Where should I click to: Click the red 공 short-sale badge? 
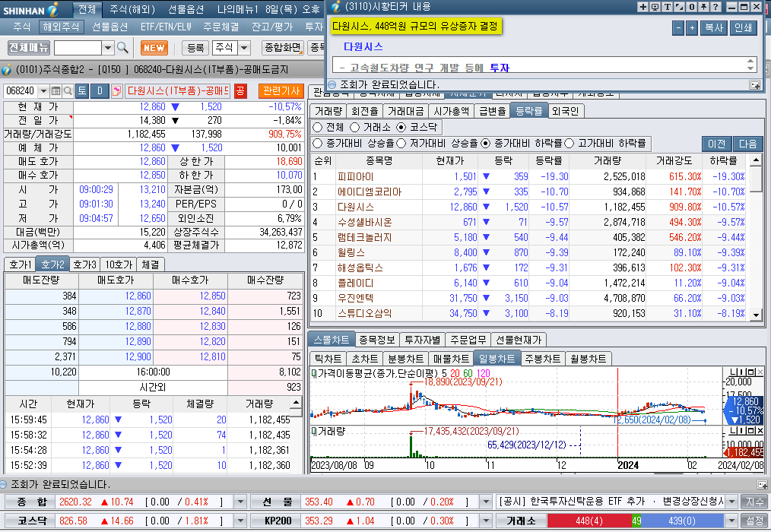point(240,91)
